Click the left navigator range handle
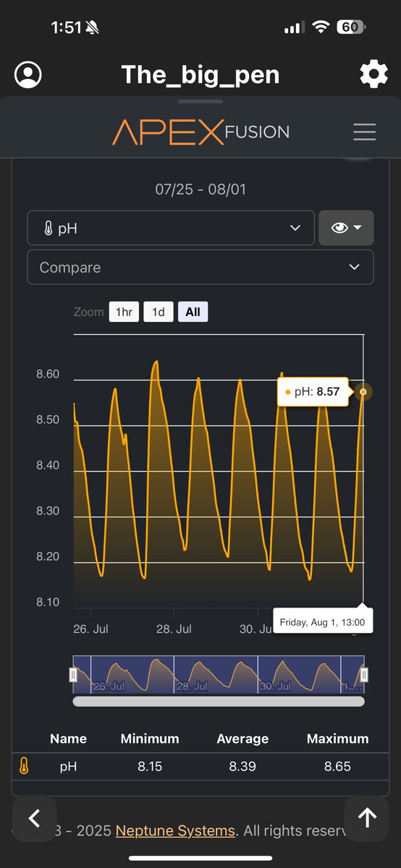401x868 pixels. click(x=73, y=675)
